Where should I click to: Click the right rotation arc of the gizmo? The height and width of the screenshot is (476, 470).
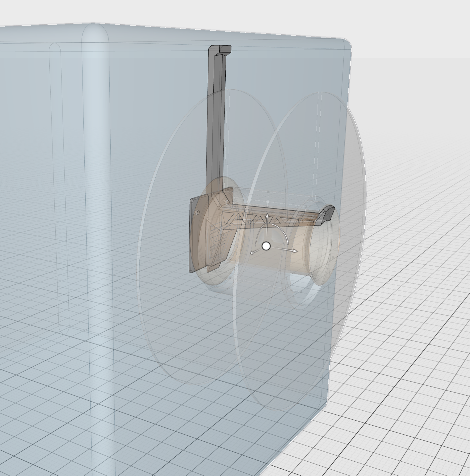pyautogui.click(x=282, y=233)
